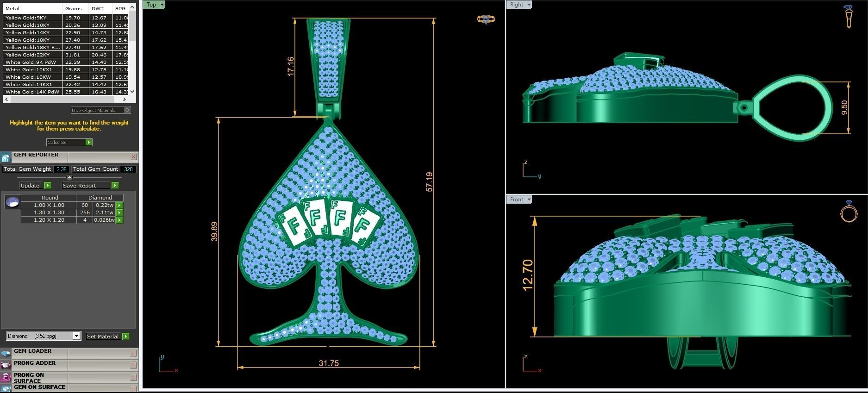Select the White Gold:9K PdW row
Image resolution: width=868 pixels, height=393 pixels.
(x=66, y=62)
